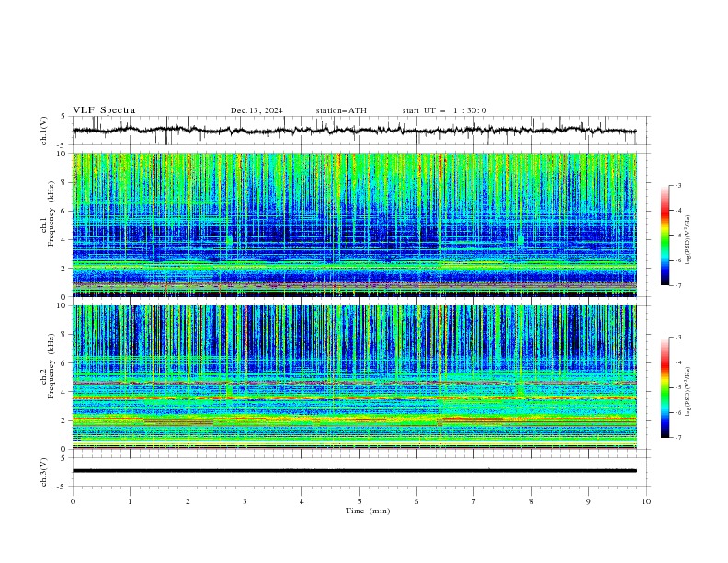Click the ch.1 Frequency (kHz) axis label

[48, 213]
